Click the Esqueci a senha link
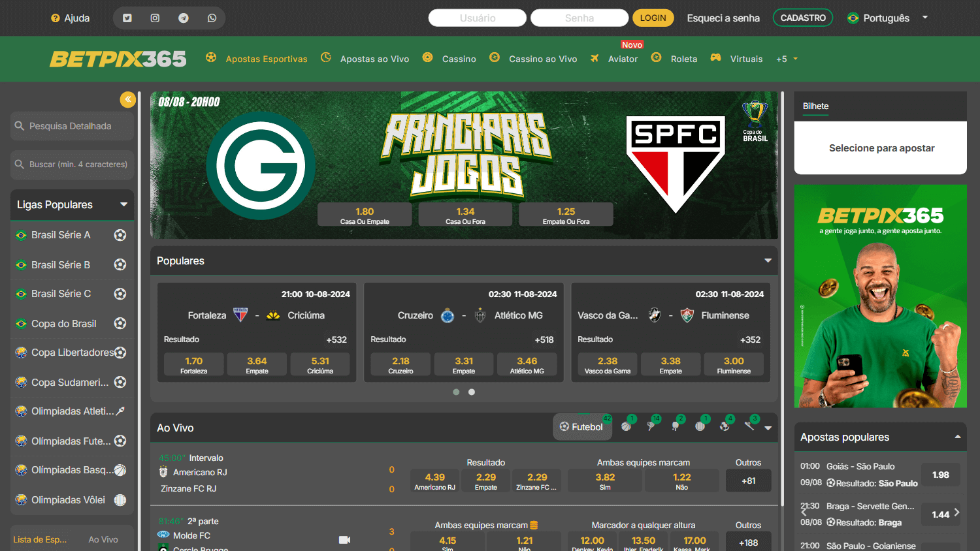 (723, 18)
